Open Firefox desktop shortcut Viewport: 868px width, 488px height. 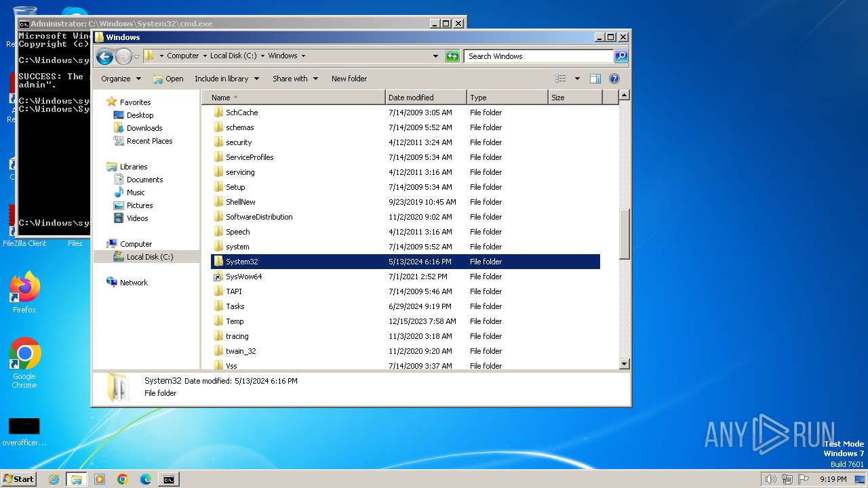point(24,292)
